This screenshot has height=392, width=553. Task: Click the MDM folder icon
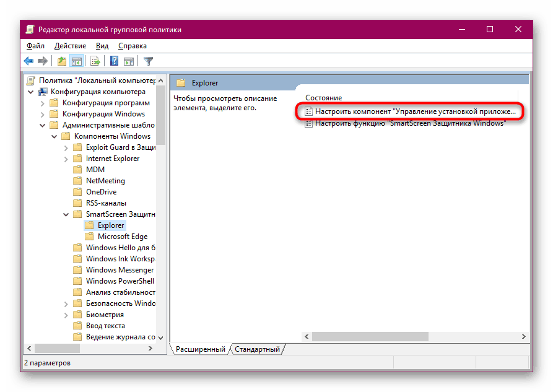pyautogui.click(x=77, y=169)
